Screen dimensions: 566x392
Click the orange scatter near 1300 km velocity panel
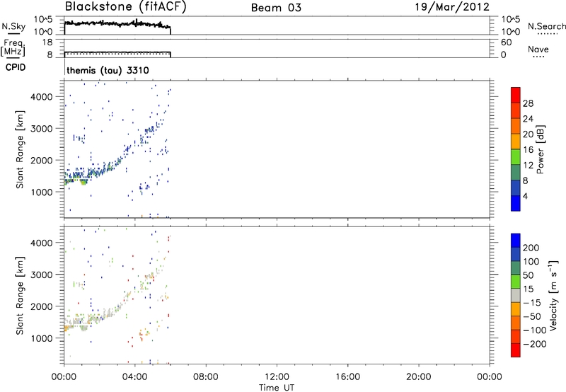point(67,328)
